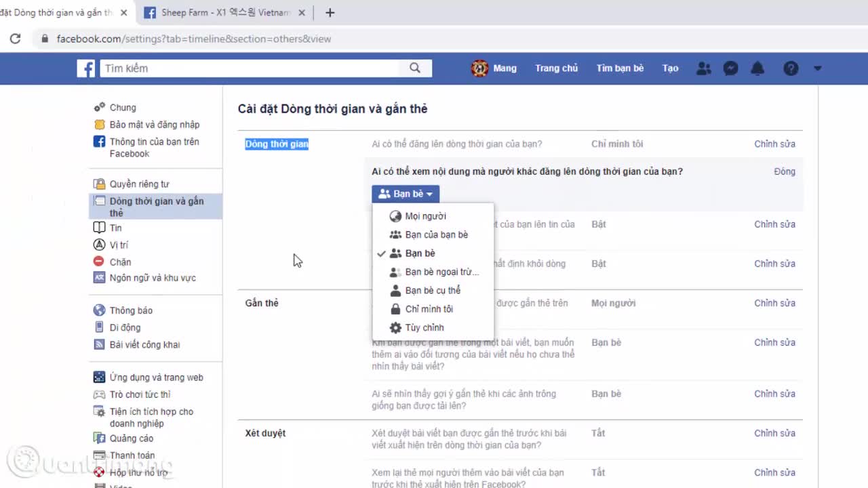Choose Chỉ mình tôi audience option
The image size is (868, 488).
pos(433,309)
